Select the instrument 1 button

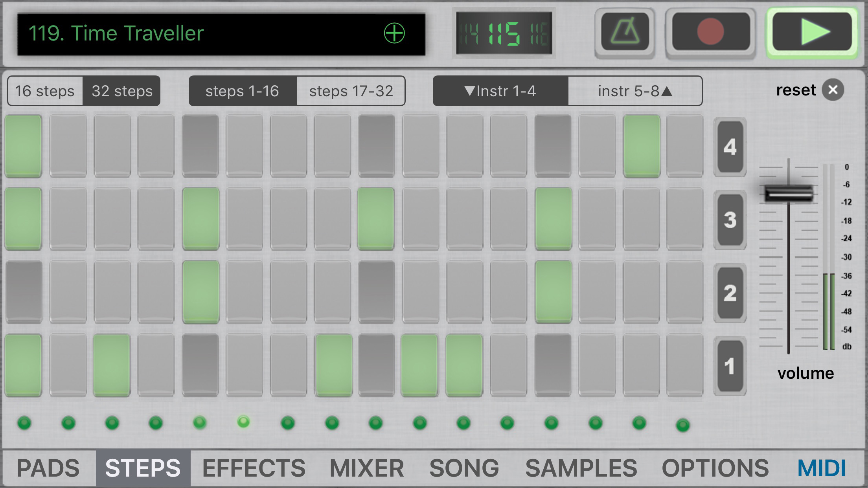[x=730, y=366]
